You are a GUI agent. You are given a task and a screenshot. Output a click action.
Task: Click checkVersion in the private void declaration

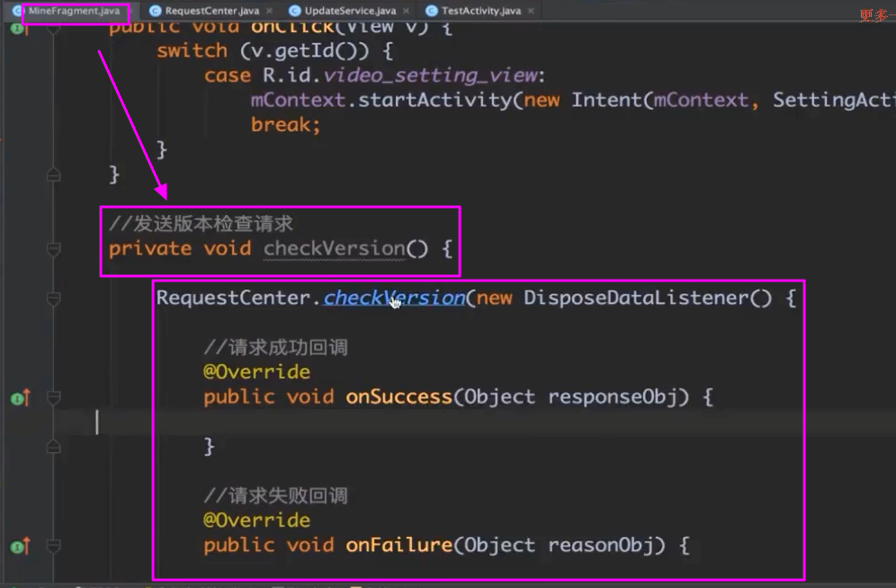(x=335, y=249)
